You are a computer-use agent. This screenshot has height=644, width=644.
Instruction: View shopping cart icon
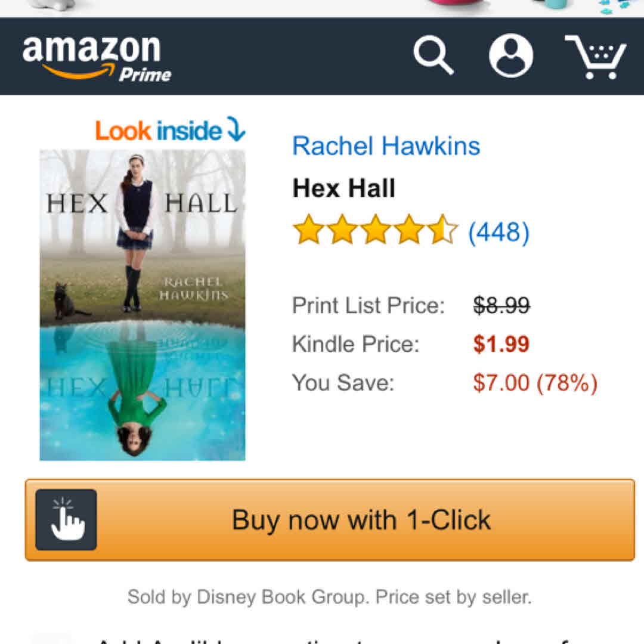tap(596, 57)
